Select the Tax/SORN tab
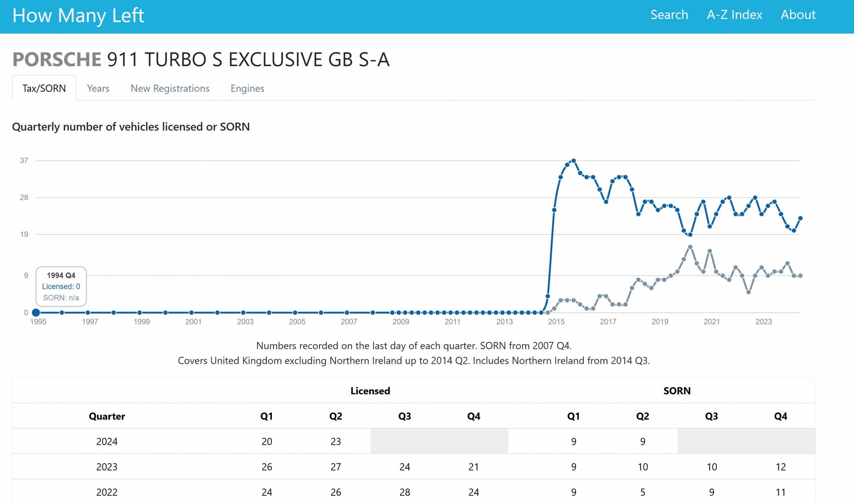 pyautogui.click(x=44, y=88)
